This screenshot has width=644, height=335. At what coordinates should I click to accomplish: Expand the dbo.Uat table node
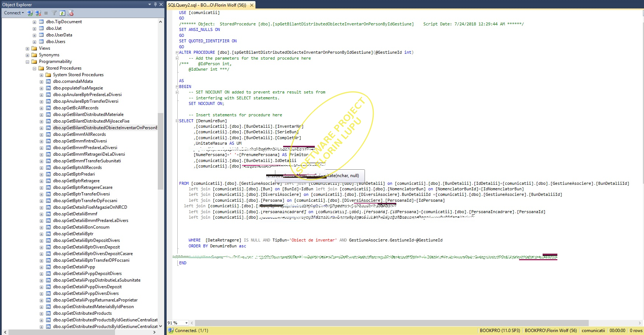coord(34,28)
